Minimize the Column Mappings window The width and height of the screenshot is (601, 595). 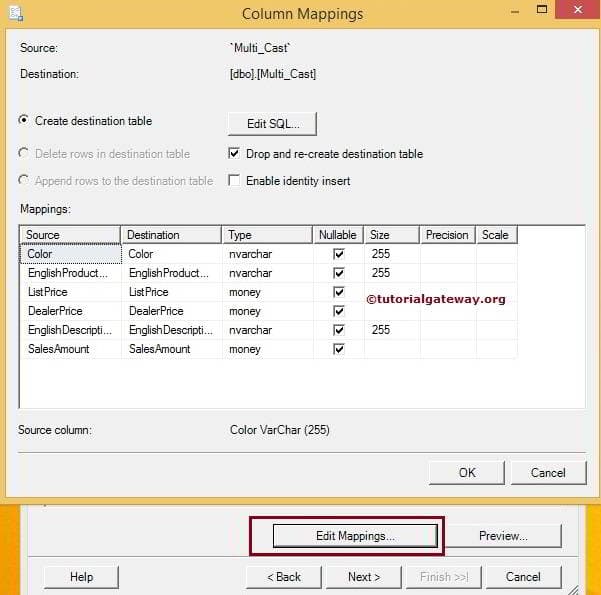515,12
